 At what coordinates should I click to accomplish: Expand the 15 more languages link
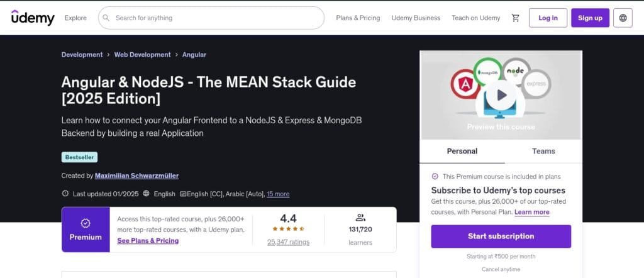[x=278, y=194]
